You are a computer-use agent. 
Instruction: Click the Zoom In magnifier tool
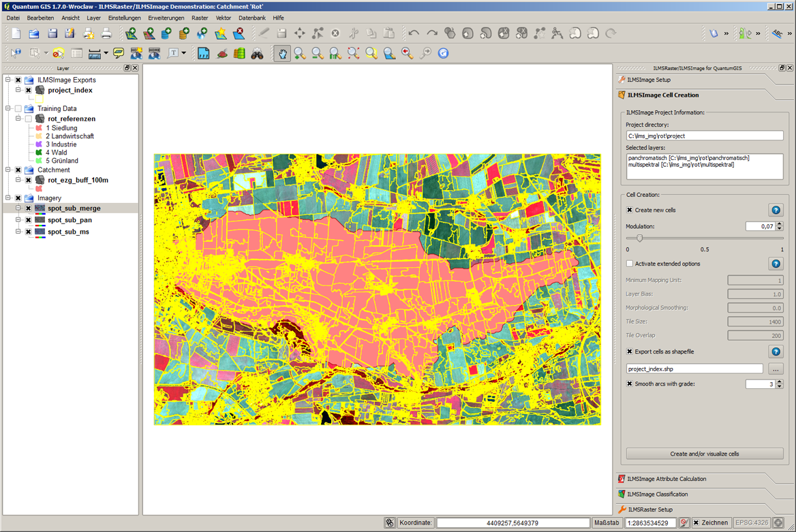(300, 53)
